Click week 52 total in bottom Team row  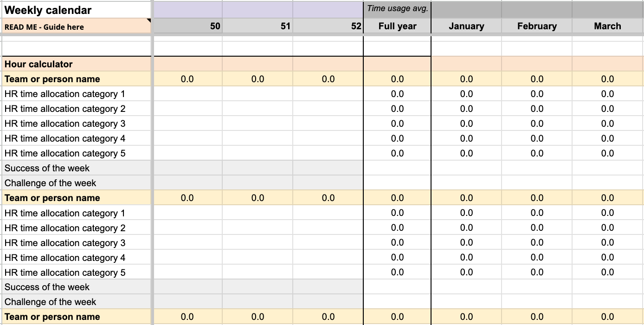tap(328, 317)
